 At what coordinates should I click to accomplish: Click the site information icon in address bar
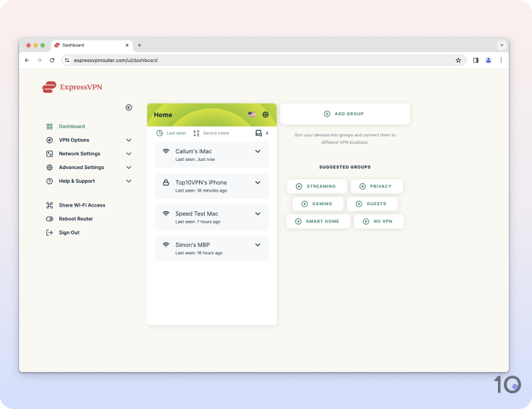(x=67, y=61)
